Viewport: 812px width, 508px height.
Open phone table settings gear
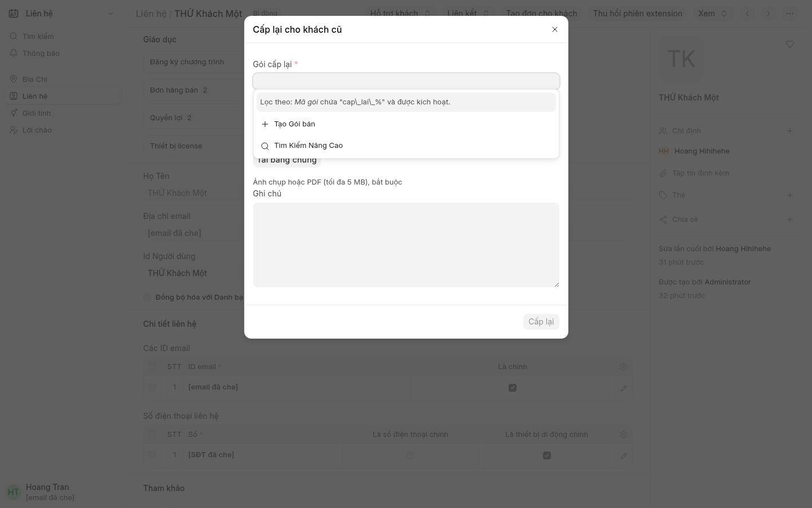pos(624,435)
